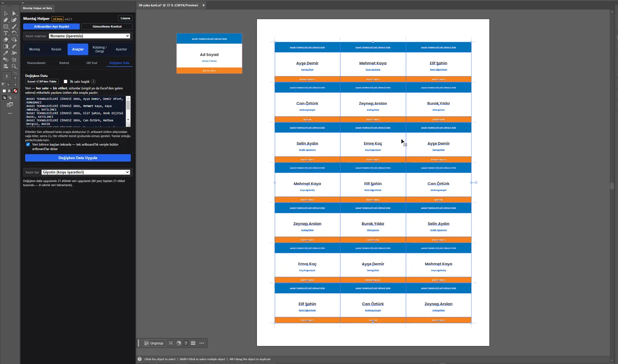Viewport: 618px width, 364px height.
Task: Click the globe icon in contextual task bar
Action: [x=179, y=343]
